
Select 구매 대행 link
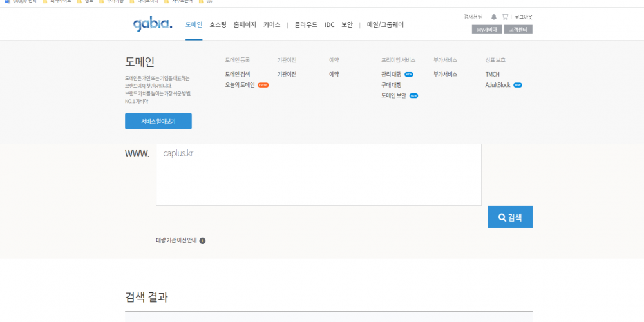click(391, 85)
